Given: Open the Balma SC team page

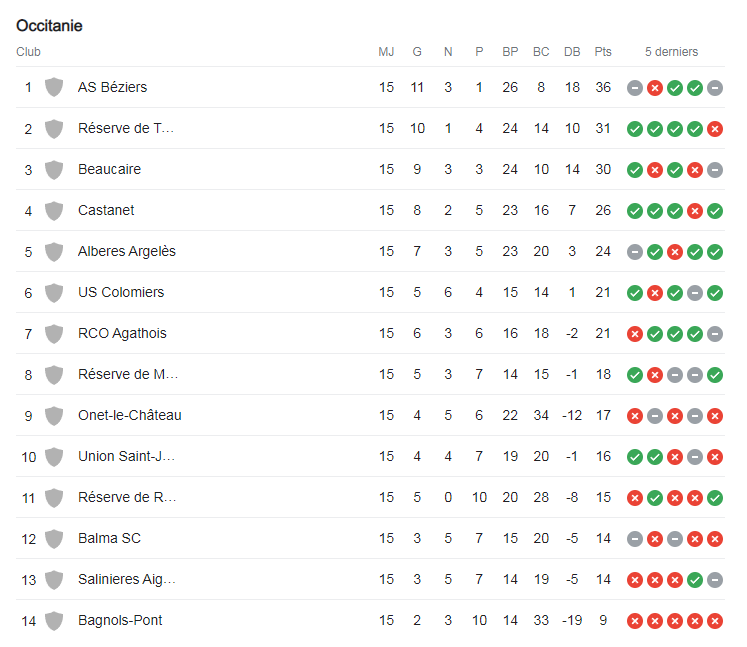Looking at the screenshot, I should [x=110, y=538].
